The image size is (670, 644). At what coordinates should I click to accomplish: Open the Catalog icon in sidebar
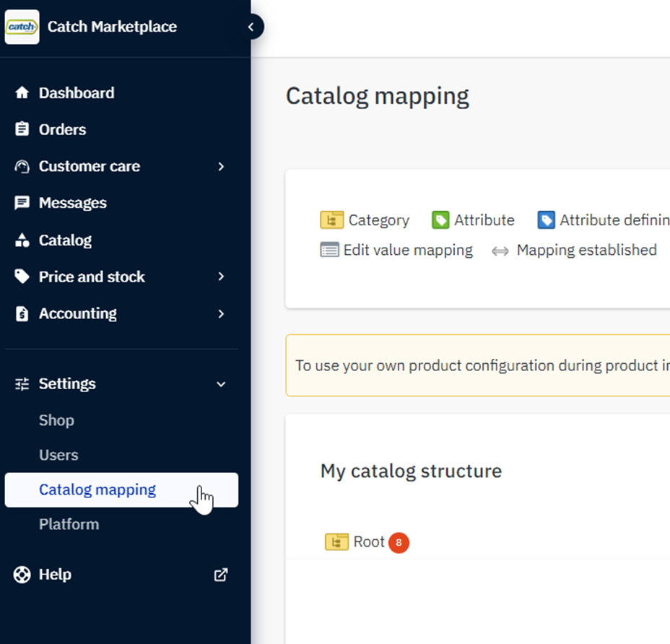[x=22, y=240]
